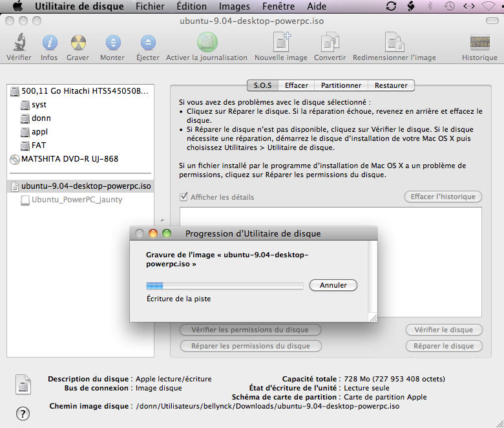This screenshot has width=504, height=428.
Task: Click the Wi-Fi menu bar icon
Action: 488,6
